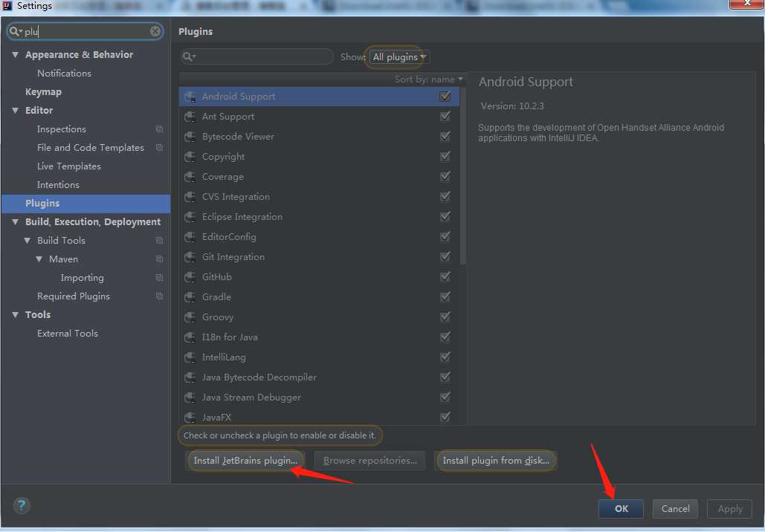The image size is (765, 532).
Task: Collapse the Editor tree section
Action: tap(15, 110)
